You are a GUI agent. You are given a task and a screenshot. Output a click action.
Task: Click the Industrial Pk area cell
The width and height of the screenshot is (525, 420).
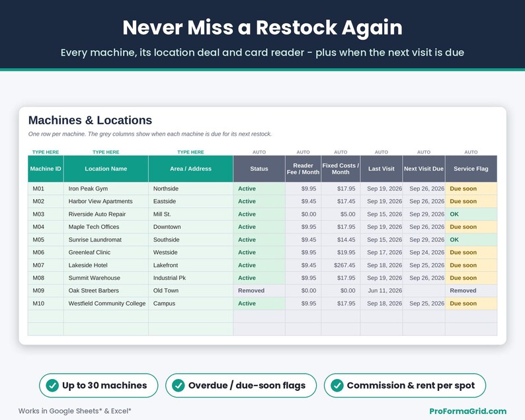190,278
